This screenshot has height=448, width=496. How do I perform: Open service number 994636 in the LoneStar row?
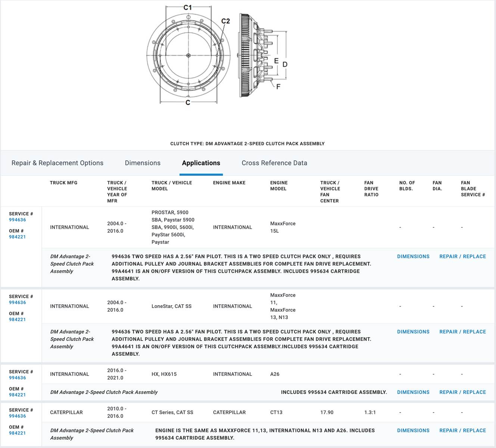18,303
